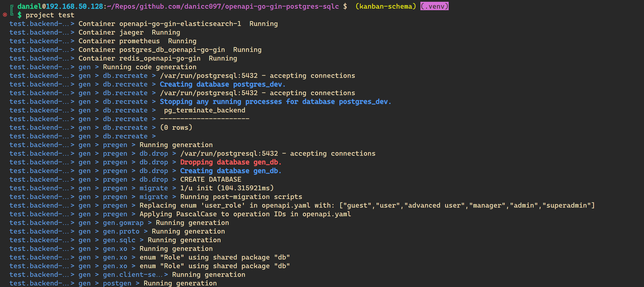Click the repository path in the prompt
Viewport: 644px width, 287px height.
tap(223, 6)
